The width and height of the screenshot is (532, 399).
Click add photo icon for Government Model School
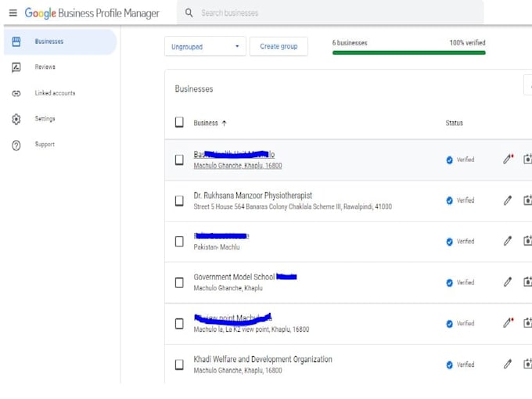[527, 282]
